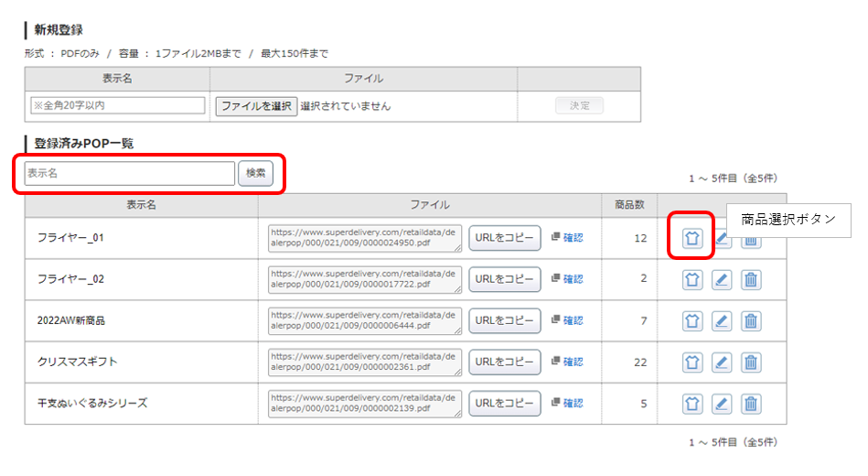Click the 商品数 column header
Screen dimensions: 868x476
point(629,205)
